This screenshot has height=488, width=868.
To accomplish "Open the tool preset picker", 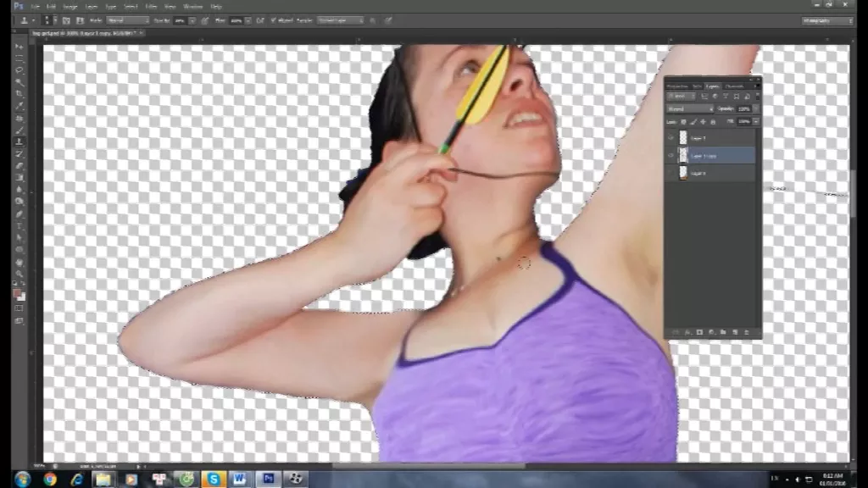I will pos(27,20).
